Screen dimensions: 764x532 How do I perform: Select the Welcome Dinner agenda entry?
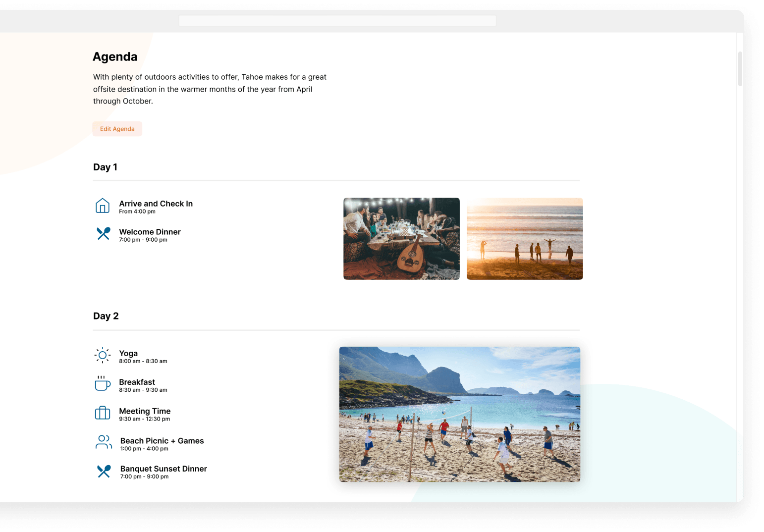point(150,235)
